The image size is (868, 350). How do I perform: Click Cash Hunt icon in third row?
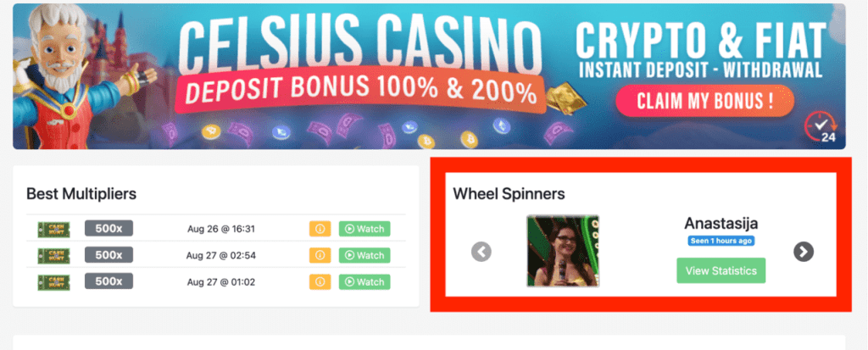(53, 282)
